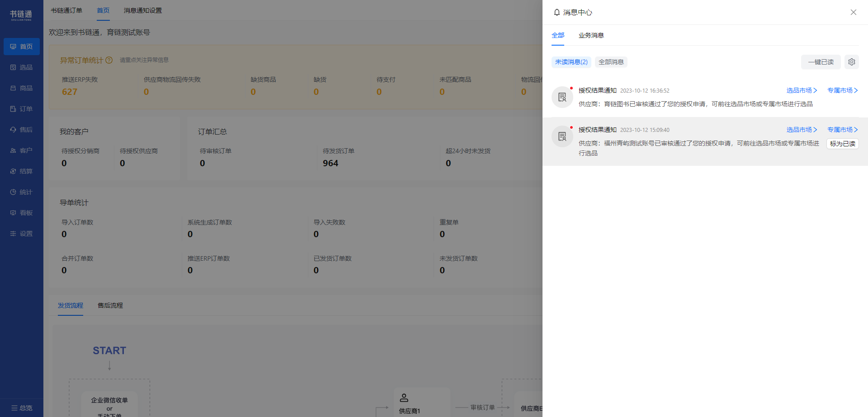868x417 pixels.
Task: Open the 客户 sidebar item
Action: pos(22,150)
